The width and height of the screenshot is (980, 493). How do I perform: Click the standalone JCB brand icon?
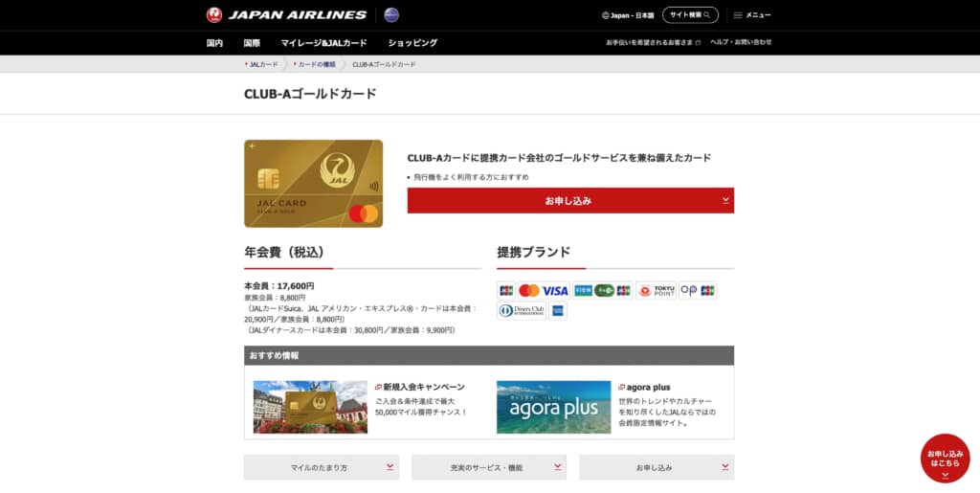pyautogui.click(x=506, y=290)
